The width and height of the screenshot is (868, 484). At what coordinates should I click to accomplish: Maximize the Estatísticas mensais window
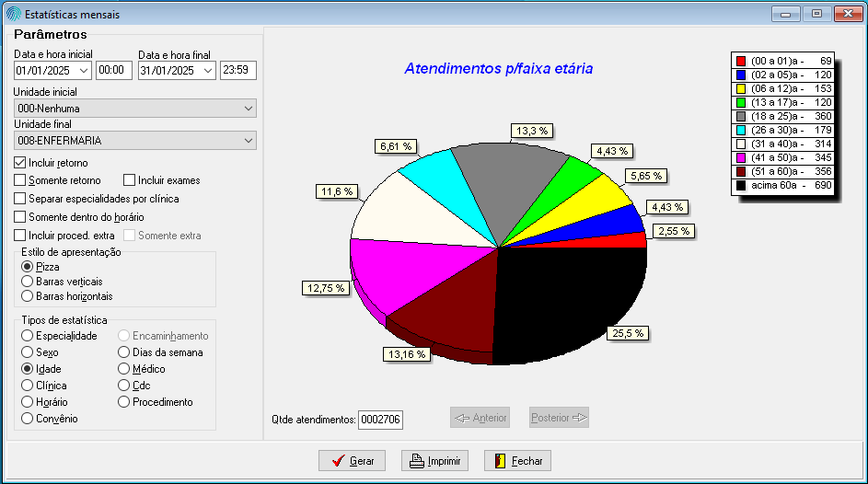[816, 14]
